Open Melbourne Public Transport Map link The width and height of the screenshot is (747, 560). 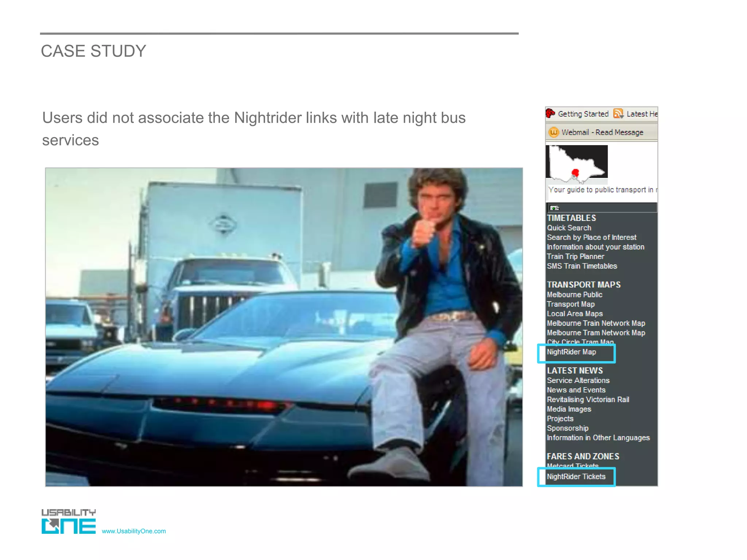[574, 299]
